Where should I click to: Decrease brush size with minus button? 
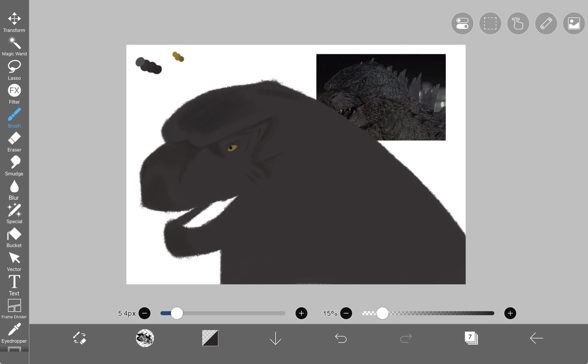[145, 313]
